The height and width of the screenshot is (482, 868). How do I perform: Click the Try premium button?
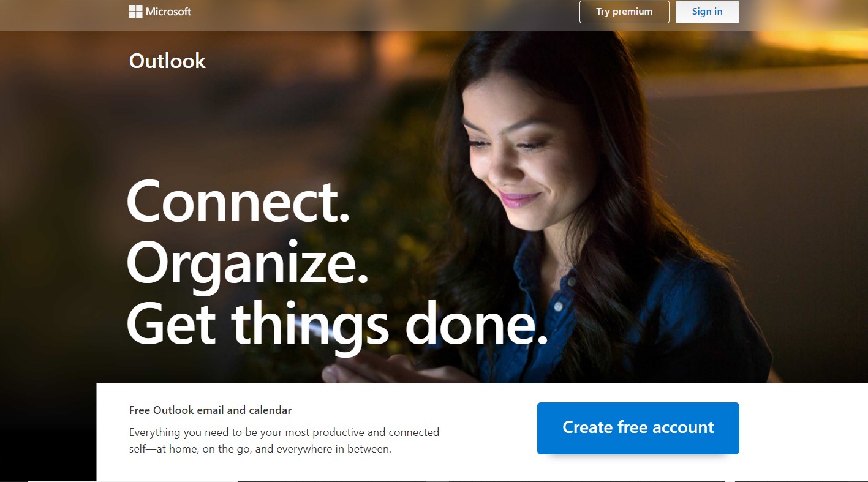click(x=624, y=12)
